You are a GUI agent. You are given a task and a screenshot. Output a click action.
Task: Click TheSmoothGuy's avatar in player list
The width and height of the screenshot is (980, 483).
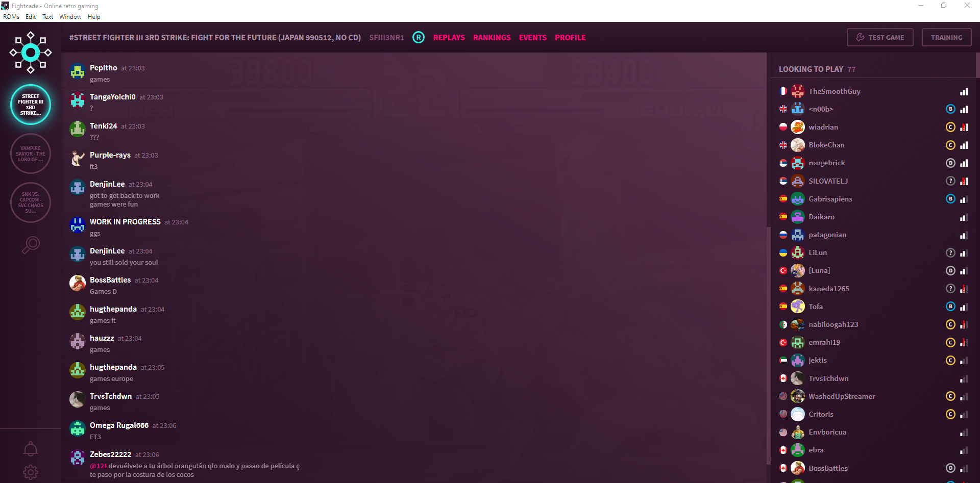coord(798,91)
